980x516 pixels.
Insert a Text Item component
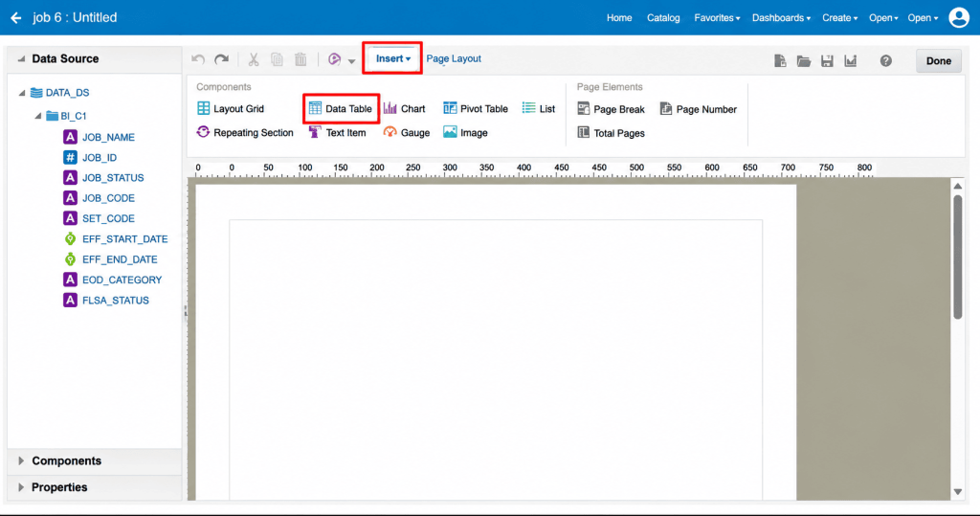click(x=338, y=133)
